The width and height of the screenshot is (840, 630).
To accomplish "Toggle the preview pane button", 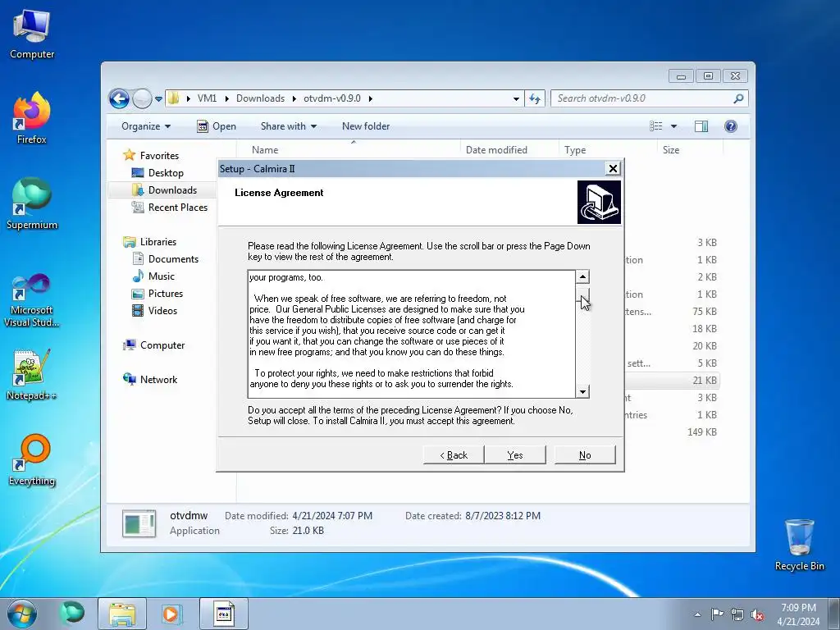I will [x=701, y=126].
